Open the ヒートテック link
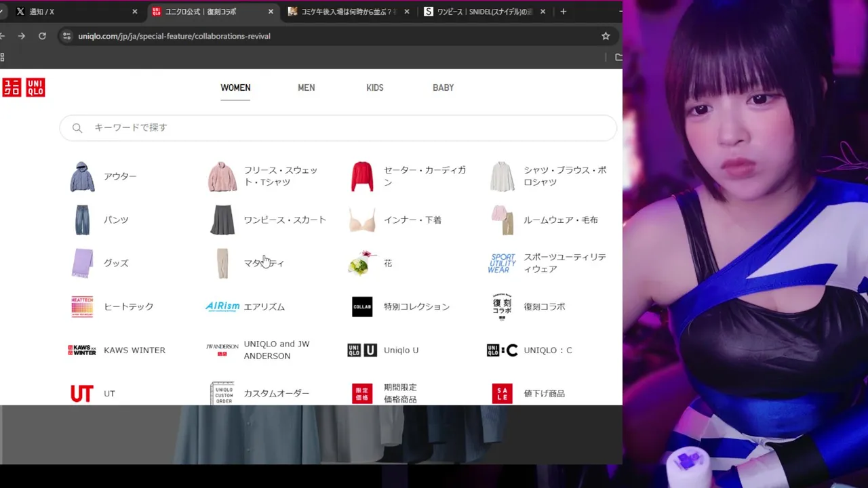The width and height of the screenshot is (868, 488). (x=129, y=306)
